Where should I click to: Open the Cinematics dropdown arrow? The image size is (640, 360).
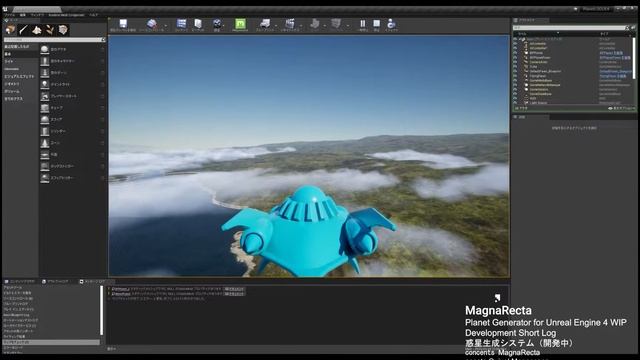(x=301, y=26)
